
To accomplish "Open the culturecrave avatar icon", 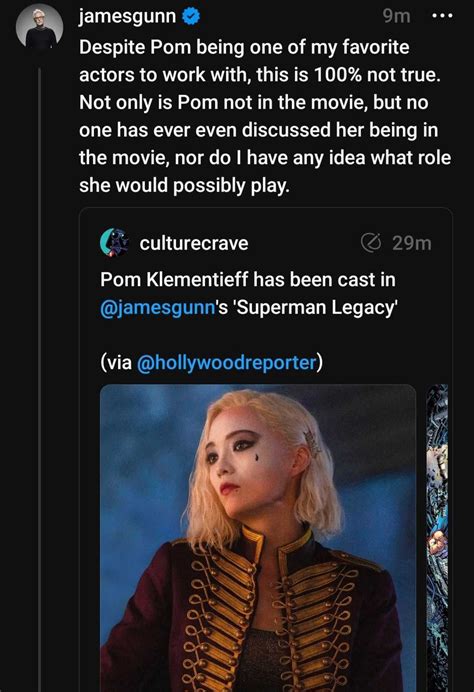I will [114, 242].
